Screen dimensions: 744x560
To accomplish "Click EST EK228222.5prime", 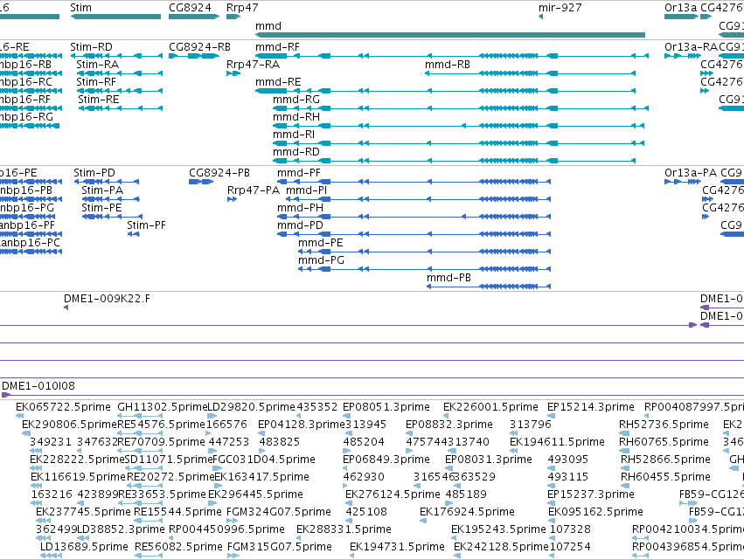I will [x=77, y=460].
